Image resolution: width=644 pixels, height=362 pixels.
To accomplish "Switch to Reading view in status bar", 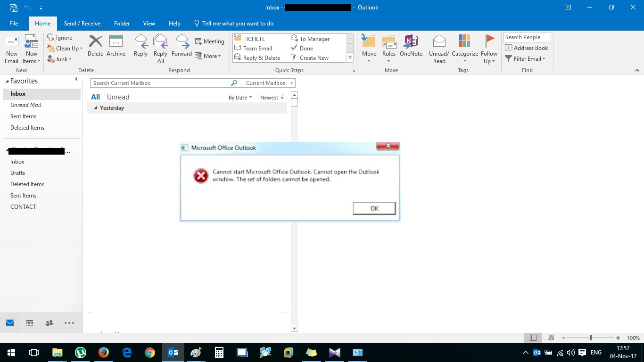I will [x=551, y=338].
